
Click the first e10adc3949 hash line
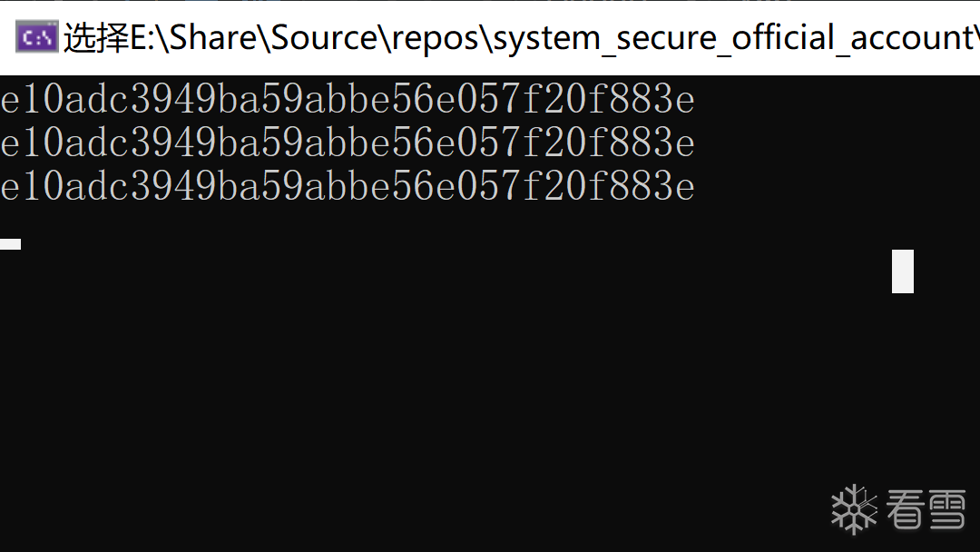pos(348,100)
